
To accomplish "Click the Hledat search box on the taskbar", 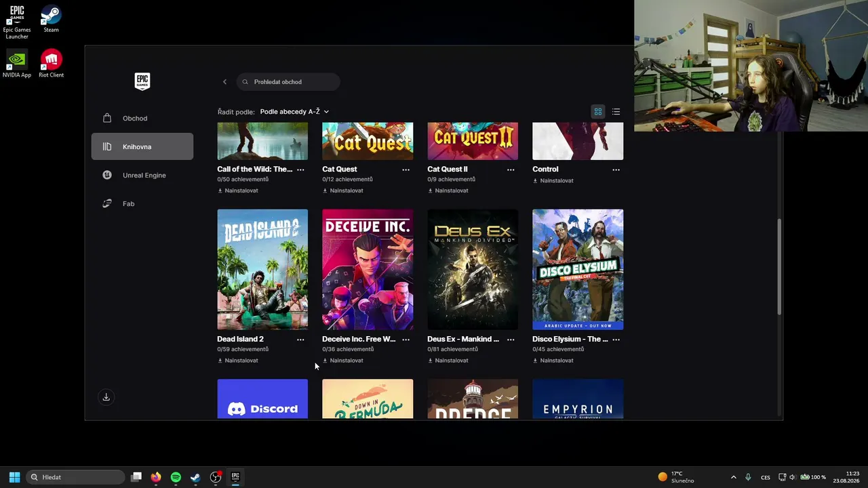I will pyautogui.click(x=75, y=477).
